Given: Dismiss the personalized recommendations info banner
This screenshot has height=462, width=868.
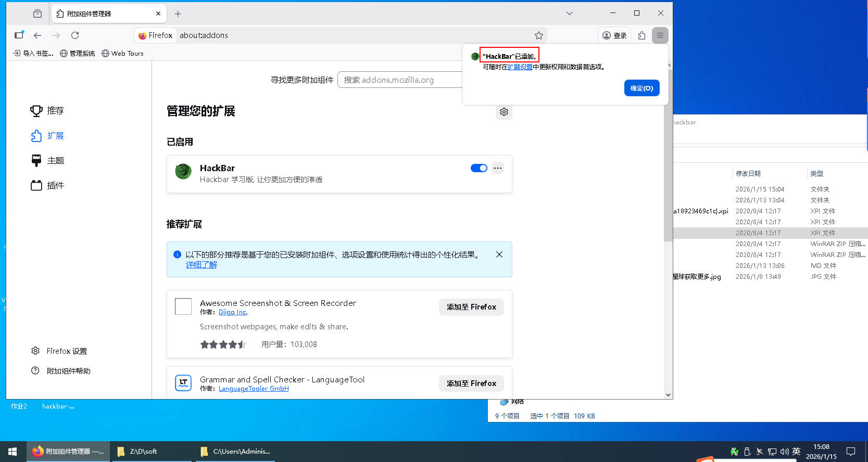Looking at the screenshot, I should click(499, 254).
